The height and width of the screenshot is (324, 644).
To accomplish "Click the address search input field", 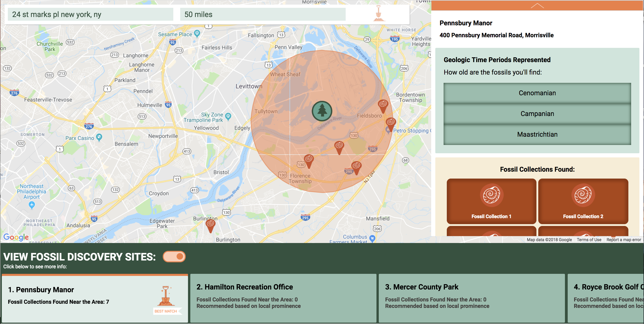I will point(90,14).
